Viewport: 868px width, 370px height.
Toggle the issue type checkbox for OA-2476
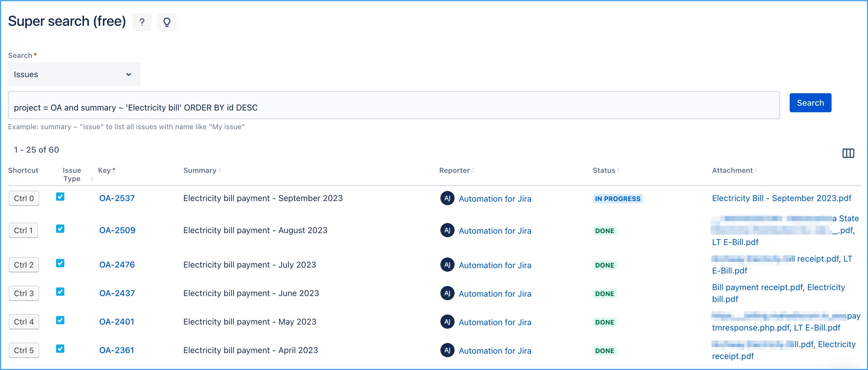[60, 263]
